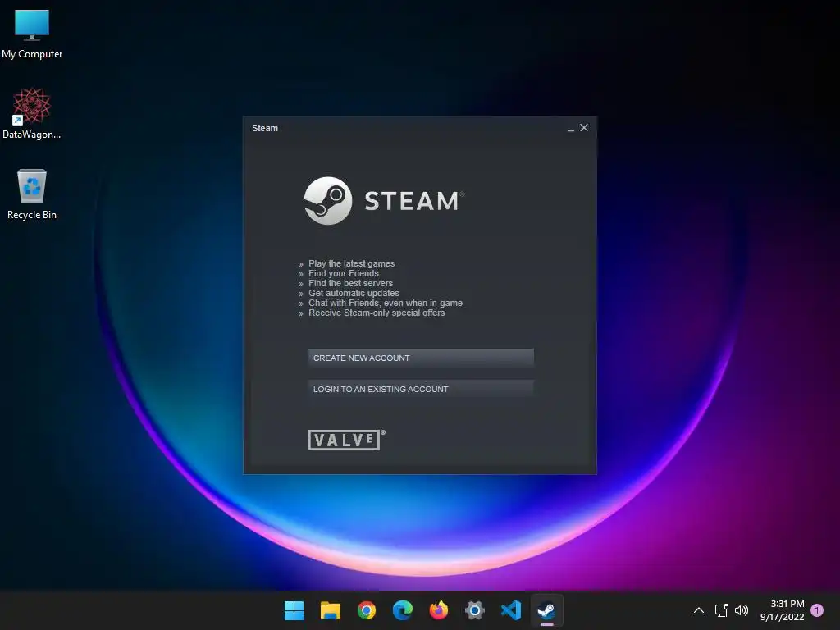Image resolution: width=840 pixels, height=630 pixels.
Task: Select DataWagon desktop shortcut
Action: click(32, 113)
